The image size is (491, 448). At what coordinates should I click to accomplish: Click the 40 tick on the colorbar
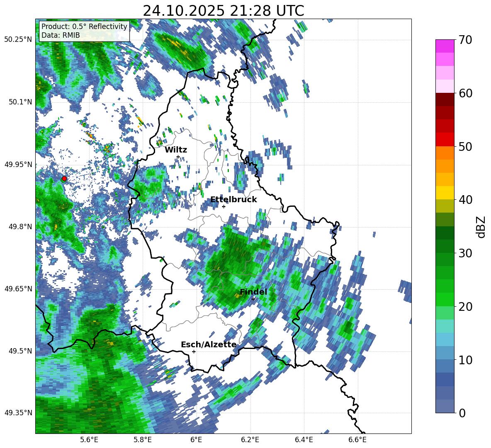click(x=465, y=200)
